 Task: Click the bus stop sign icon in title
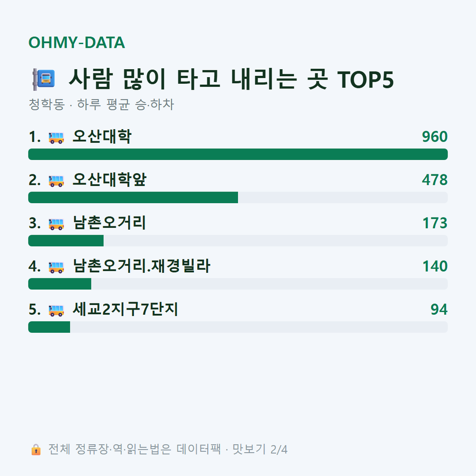point(44,79)
